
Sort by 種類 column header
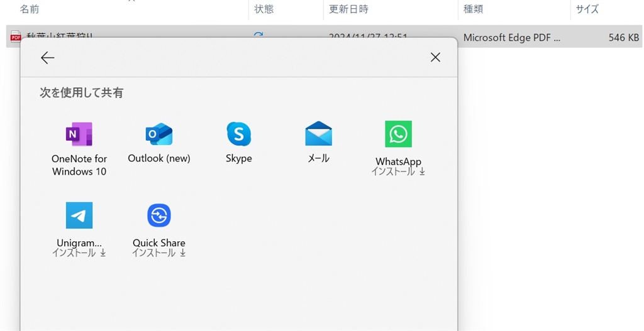pyautogui.click(x=473, y=9)
